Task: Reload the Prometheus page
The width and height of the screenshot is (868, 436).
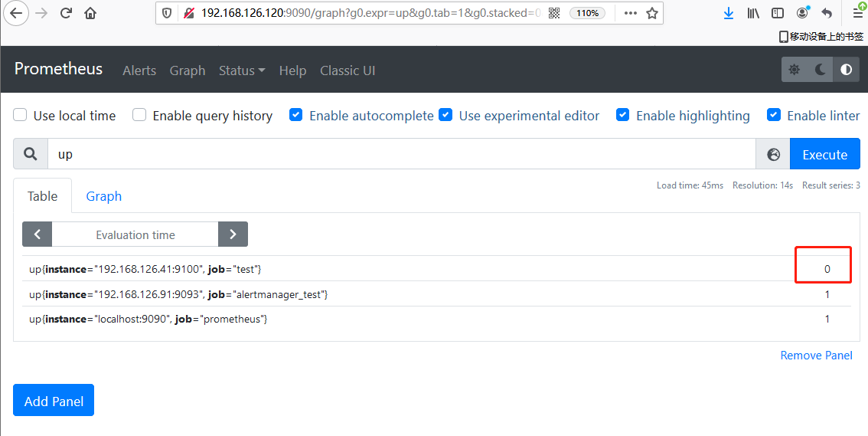Action: click(66, 13)
